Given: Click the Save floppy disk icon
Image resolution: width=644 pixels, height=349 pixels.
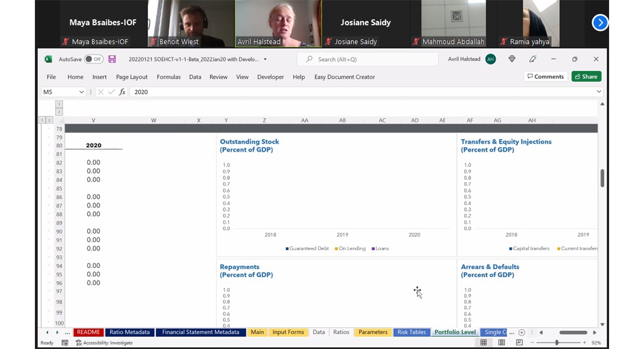Looking at the screenshot, I should pos(112,59).
